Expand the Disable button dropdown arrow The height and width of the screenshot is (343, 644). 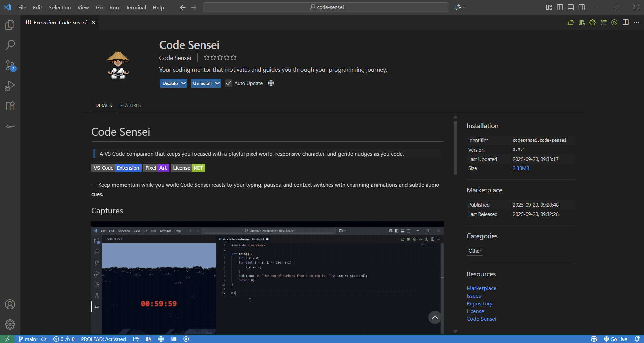[183, 83]
